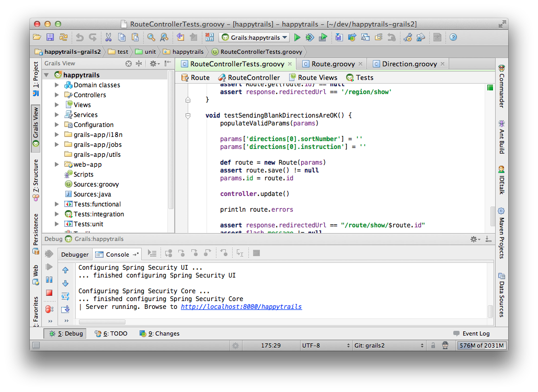Expand the Domain classes tree node

57,85
